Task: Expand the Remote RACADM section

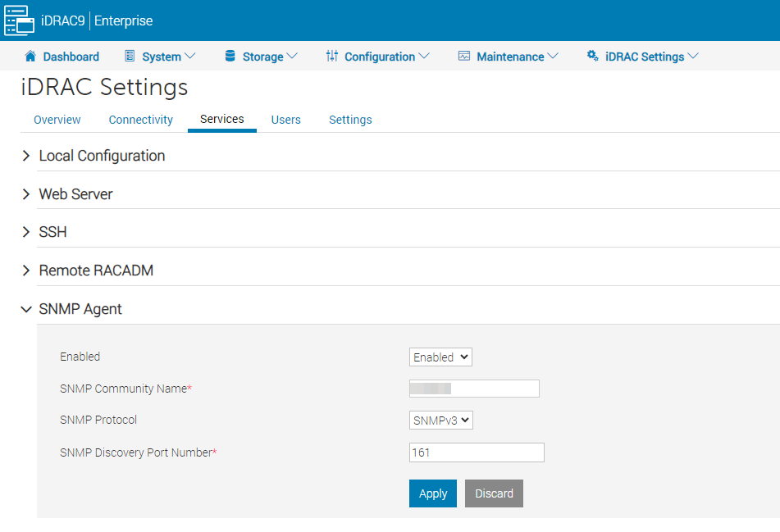Action: coord(26,271)
